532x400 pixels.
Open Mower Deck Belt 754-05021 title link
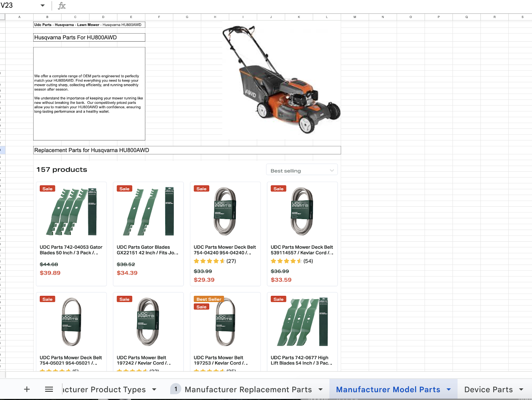point(71,360)
